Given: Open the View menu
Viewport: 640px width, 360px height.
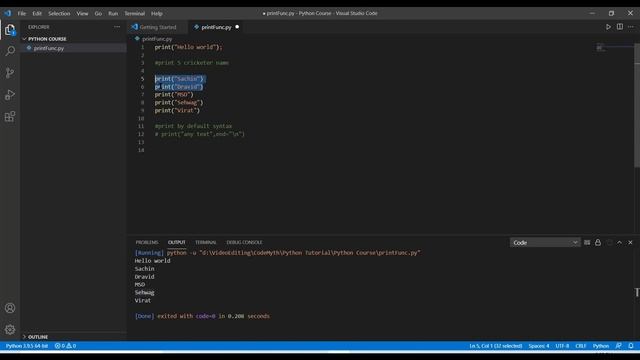Looking at the screenshot, I should (x=82, y=13).
